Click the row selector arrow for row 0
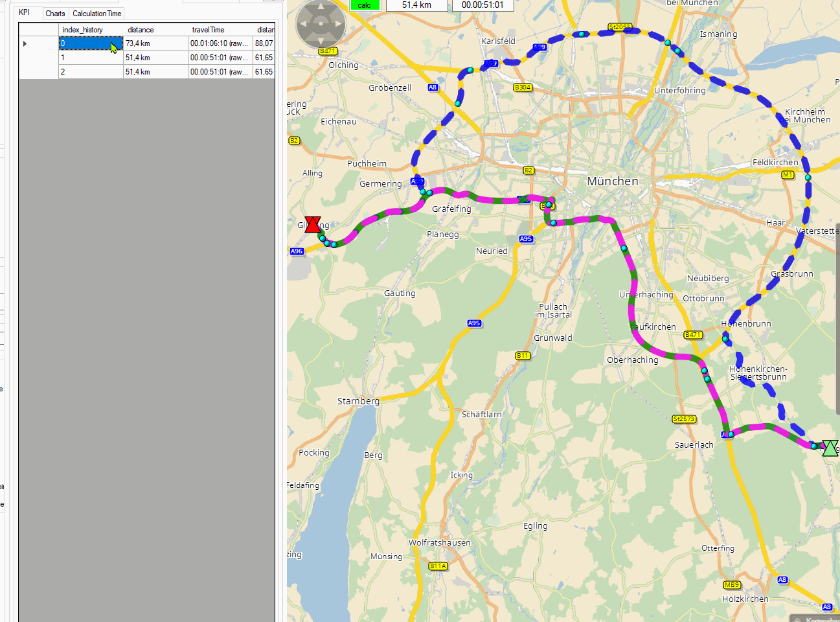This screenshot has width=840, height=622. (x=25, y=44)
